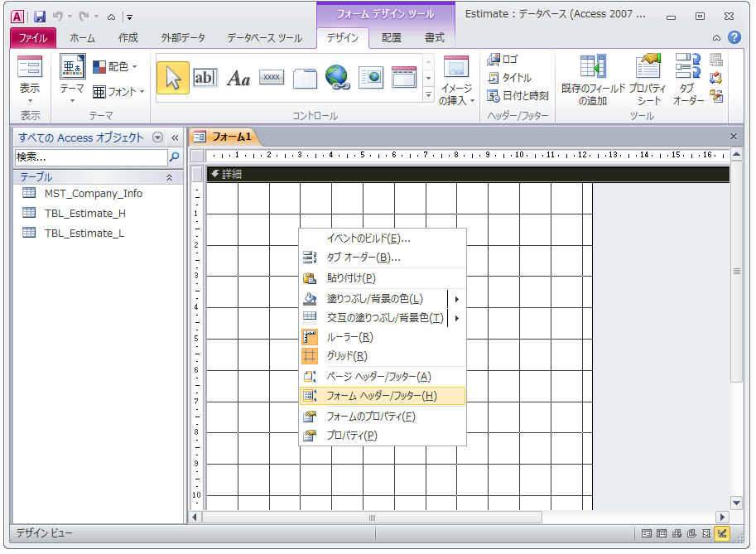The width and height of the screenshot is (756, 554).
Task: Close the フォーム1 document window
Action: (x=734, y=137)
